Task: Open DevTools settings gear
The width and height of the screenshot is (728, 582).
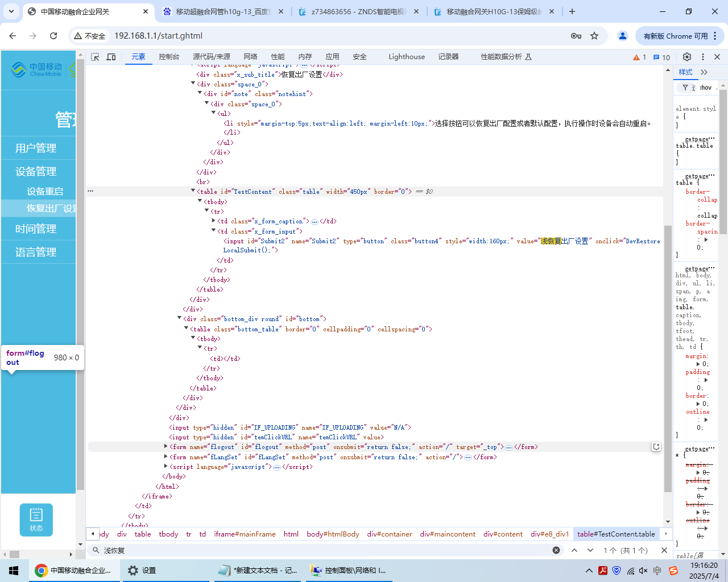Action: [x=687, y=57]
